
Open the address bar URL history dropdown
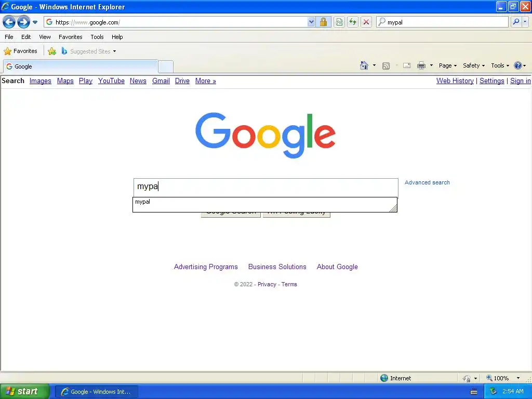pos(311,22)
